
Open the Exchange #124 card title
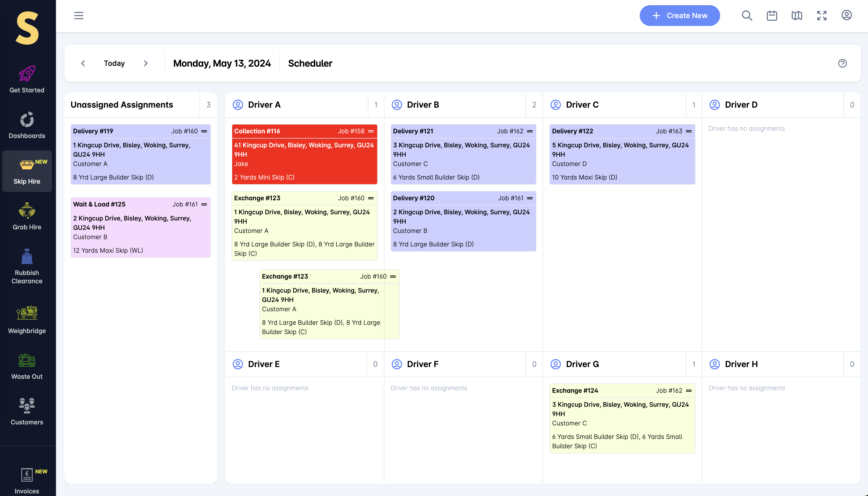tap(575, 391)
